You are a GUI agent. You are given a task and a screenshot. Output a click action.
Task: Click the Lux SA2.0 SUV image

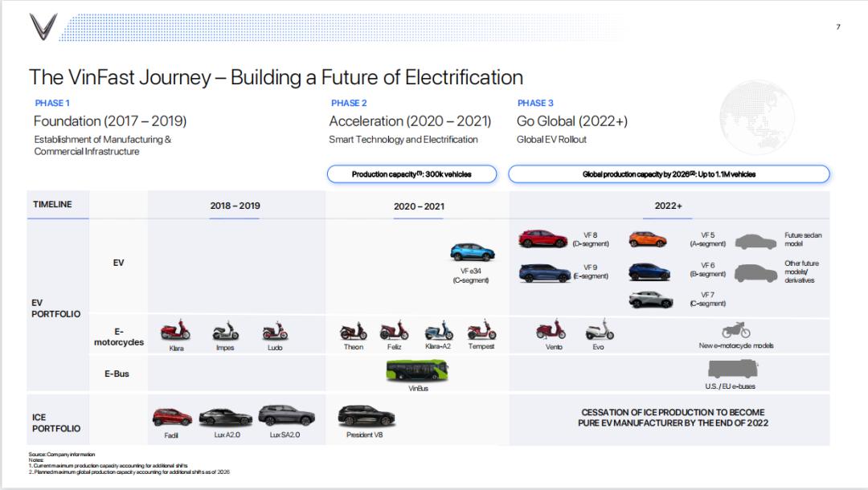[286, 415]
